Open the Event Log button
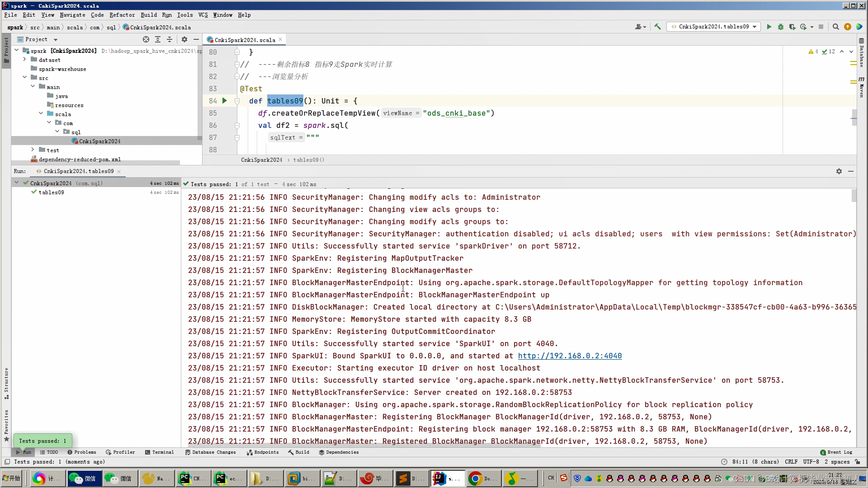The width and height of the screenshot is (868, 488). tap(836, 452)
